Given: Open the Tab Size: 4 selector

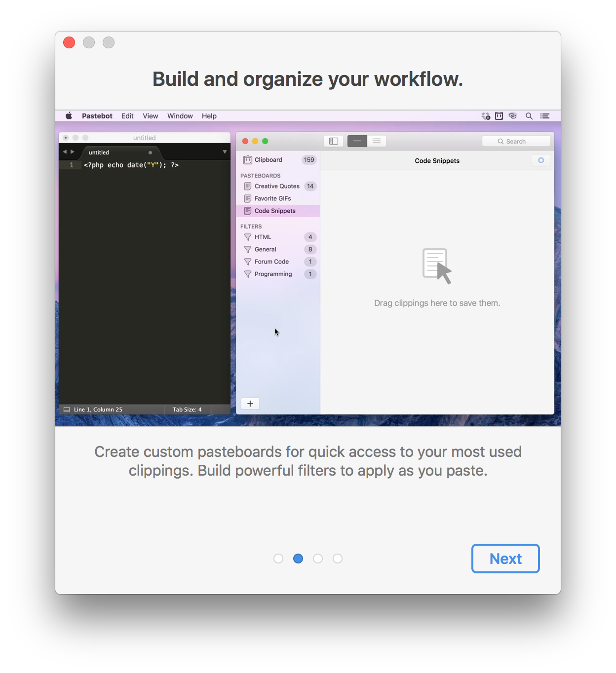Looking at the screenshot, I should tap(187, 410).
